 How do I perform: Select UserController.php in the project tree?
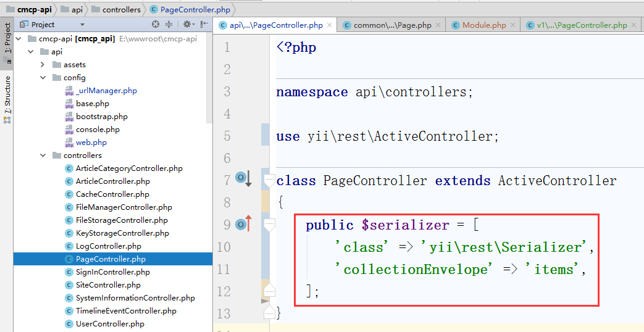pos(110,324)
